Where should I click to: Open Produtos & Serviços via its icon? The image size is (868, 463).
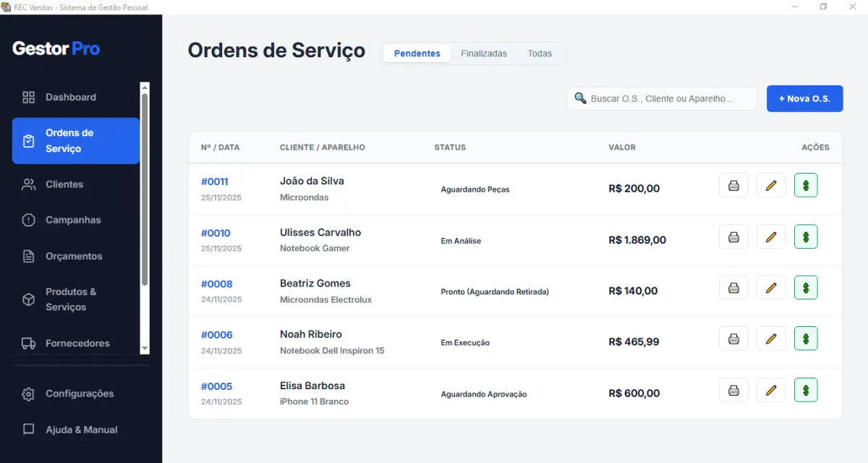(x=27, y=299)
